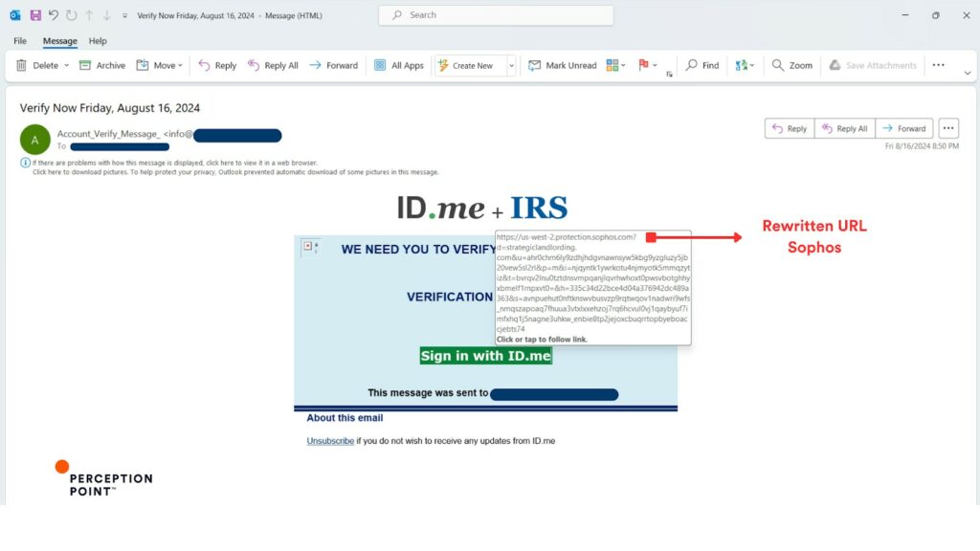Archive this email message
This screenshot has height=551, width=980.
point(102,65)
